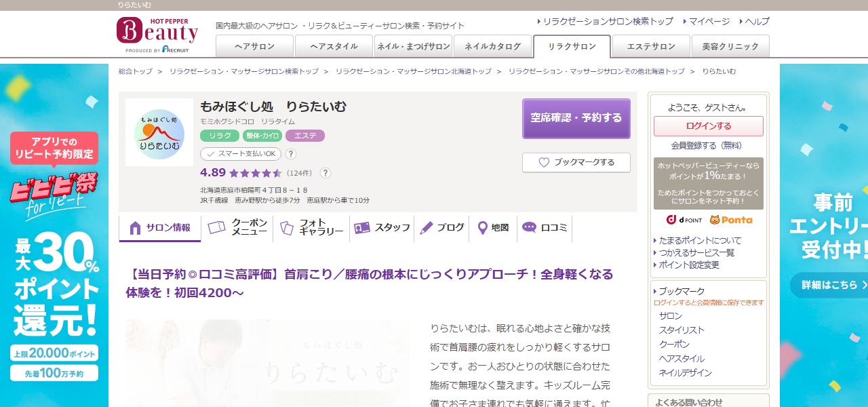Viewport: 868px width, 407px height.
Task: Open ブックマーク sidebar link
Action: (682, 291)
